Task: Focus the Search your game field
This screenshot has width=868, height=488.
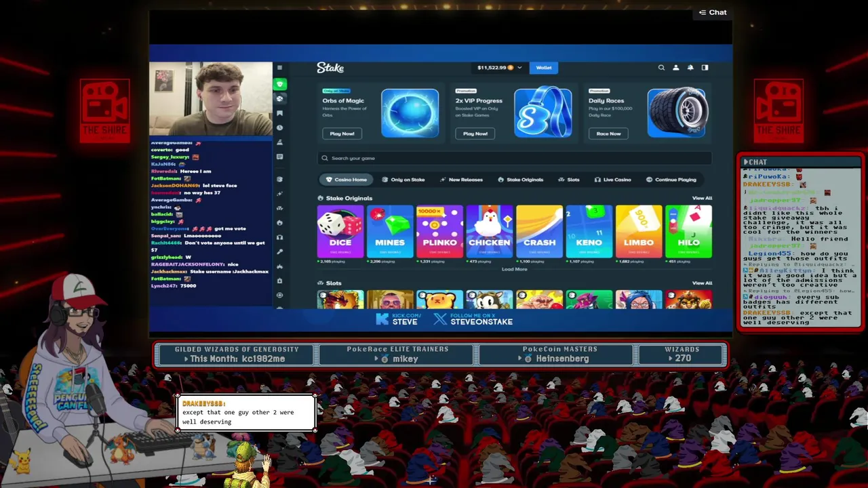Action: (x=515, y=158)
